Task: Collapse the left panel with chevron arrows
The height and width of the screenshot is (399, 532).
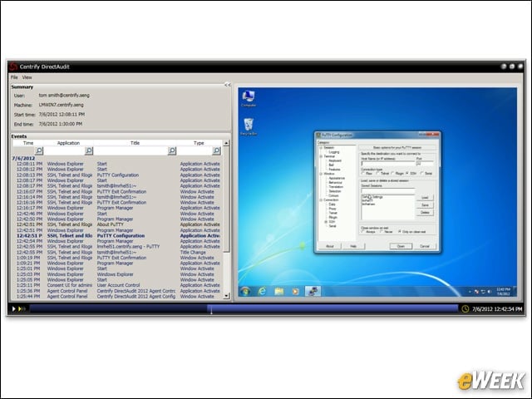Action: click(x=227, y=85)
